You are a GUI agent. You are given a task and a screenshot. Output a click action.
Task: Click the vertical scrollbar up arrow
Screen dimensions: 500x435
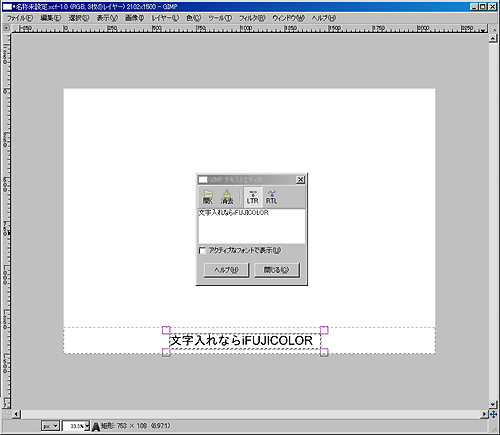click(x=493, y=38)
